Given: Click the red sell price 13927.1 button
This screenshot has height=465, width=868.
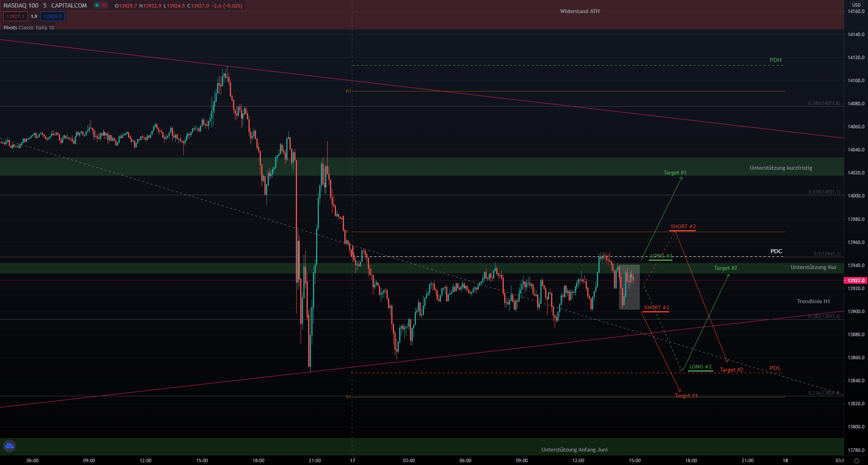Looking at the screenshot, I should 16,17.
